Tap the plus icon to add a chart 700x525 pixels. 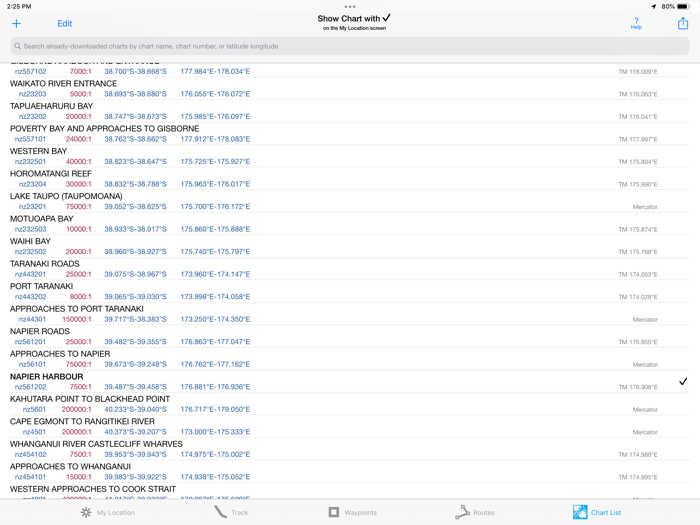pyautogui.click(x=16, y=24)
